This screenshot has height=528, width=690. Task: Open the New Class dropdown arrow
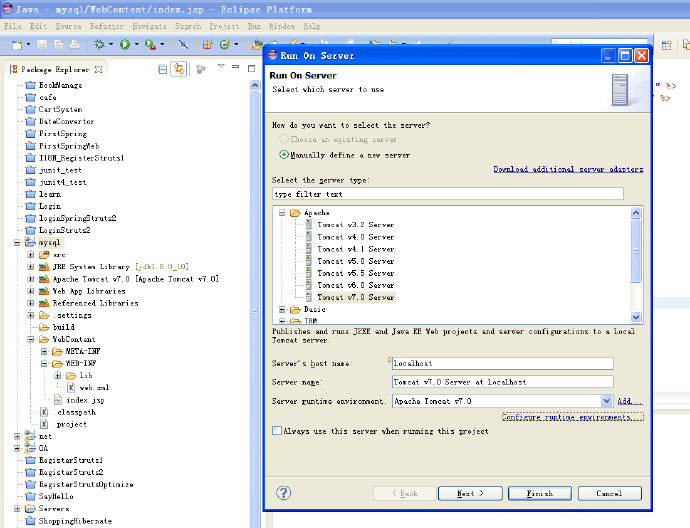(x=236, y=44)
